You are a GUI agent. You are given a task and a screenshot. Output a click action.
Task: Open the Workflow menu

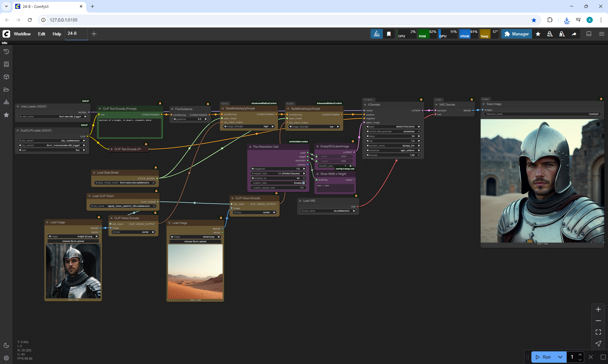coord(22,34)
